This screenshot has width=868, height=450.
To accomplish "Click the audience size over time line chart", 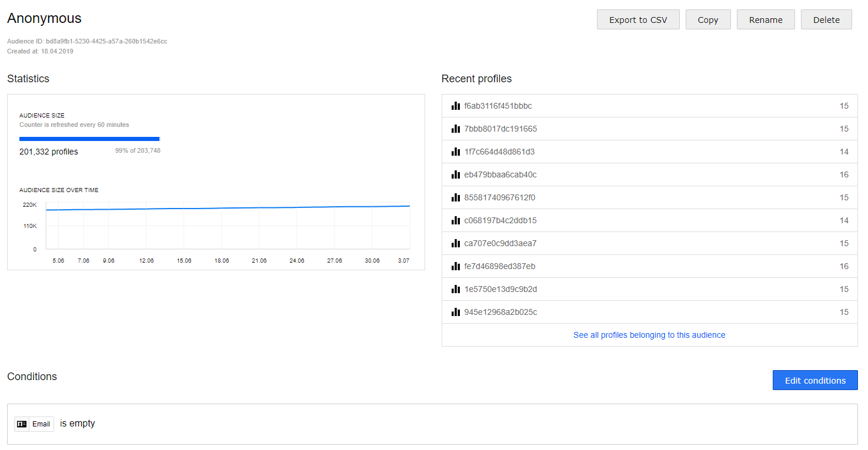I will [228, 226].
